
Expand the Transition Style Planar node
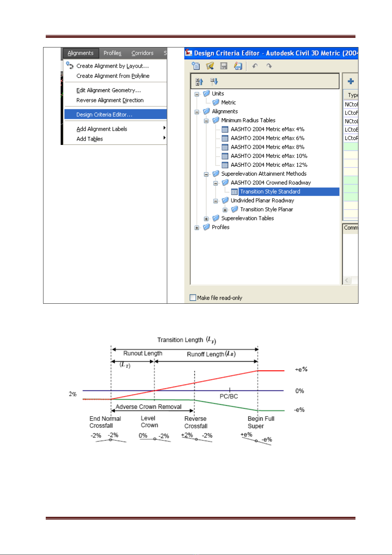point(225,209)
